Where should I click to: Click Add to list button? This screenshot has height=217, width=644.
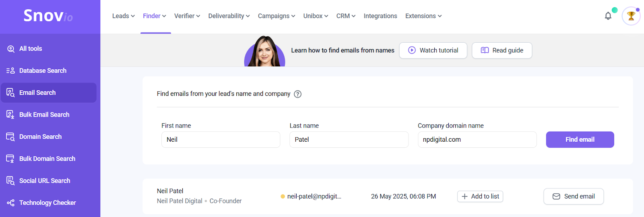480,196
